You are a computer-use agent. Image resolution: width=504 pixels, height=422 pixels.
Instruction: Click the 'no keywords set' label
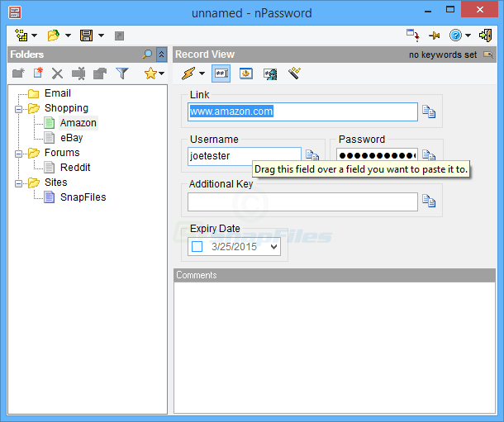(443, 55)
